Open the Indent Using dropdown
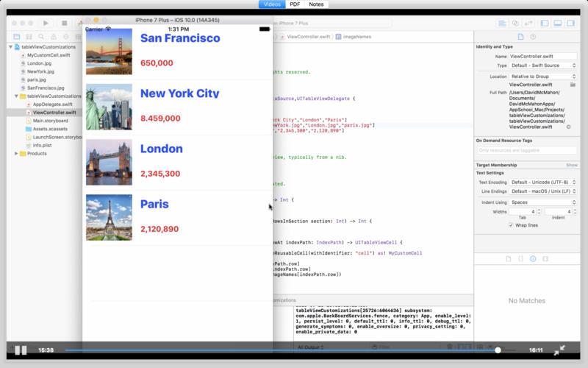The height and width of the screenshot is (368, 588). tap(542, 202)
